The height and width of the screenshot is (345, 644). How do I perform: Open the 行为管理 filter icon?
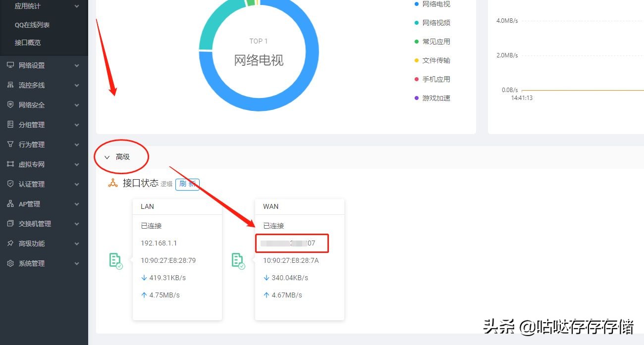click(11, 144)
